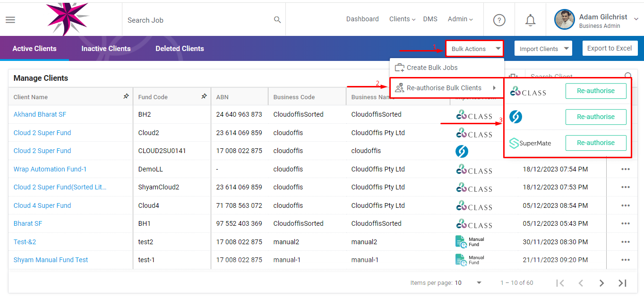This screenshot has width=644, height=299.
Task: Expand the Admin menu
Action: tap(460, 19)
